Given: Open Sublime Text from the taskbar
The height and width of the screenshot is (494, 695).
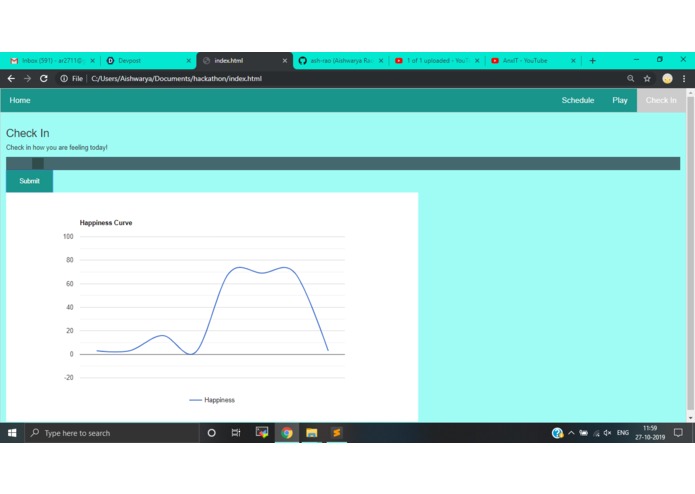Looking at the screenshot, I should tap(336, 433).
